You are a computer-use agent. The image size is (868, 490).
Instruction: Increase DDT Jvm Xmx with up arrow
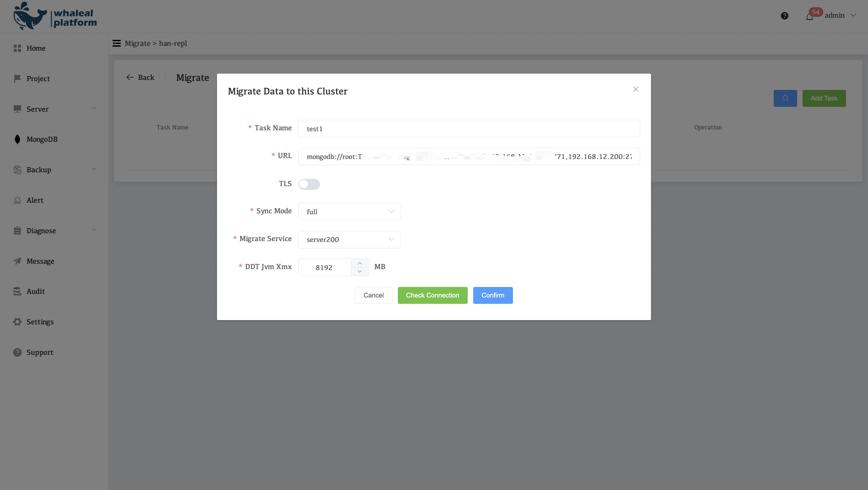coord(360,263)
